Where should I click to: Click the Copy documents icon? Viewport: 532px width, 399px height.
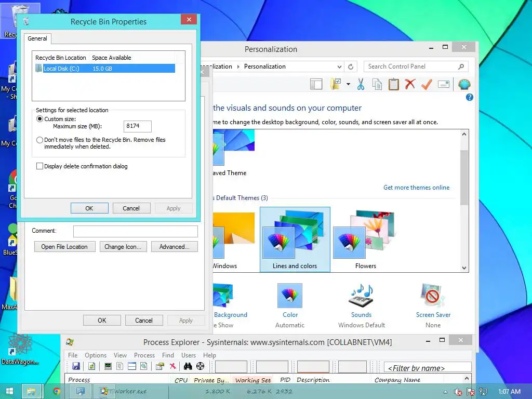click(377, 84)
